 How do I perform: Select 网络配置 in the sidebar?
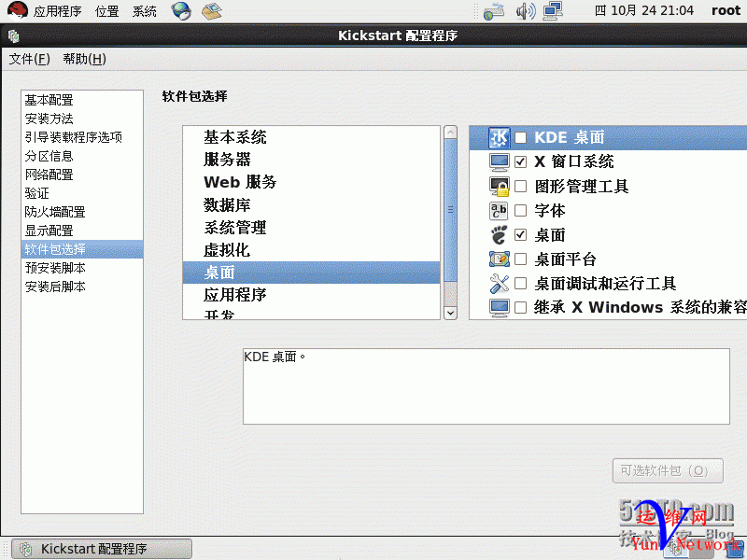(x=81, y=175)
